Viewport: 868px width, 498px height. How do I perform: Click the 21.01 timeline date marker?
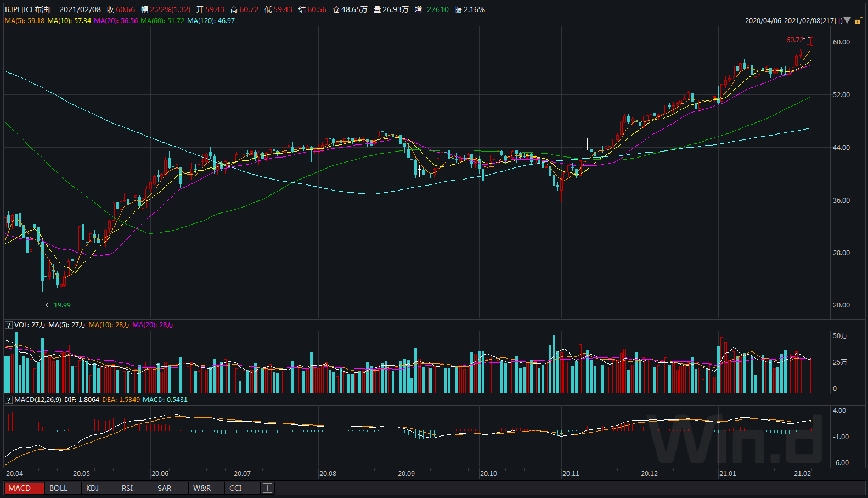(728, 473)
